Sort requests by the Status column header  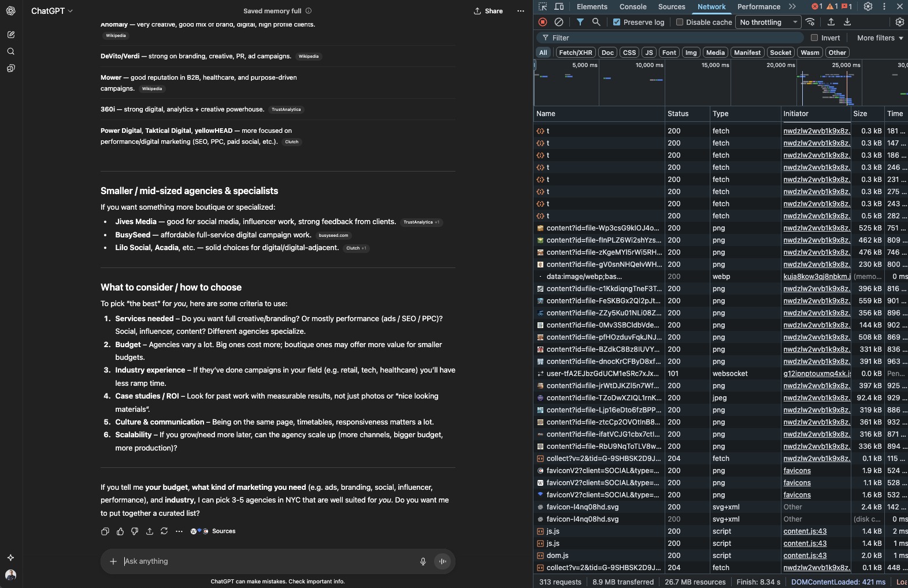pyautogui.click(x=687, y=114)
